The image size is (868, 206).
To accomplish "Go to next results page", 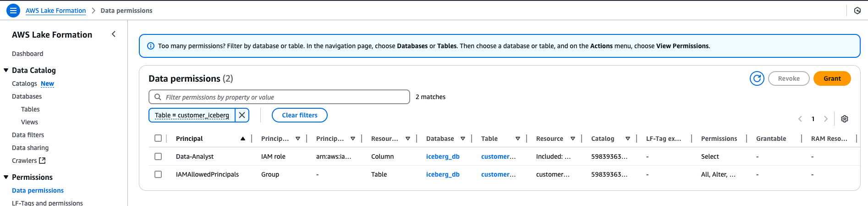I will [826, 119].
